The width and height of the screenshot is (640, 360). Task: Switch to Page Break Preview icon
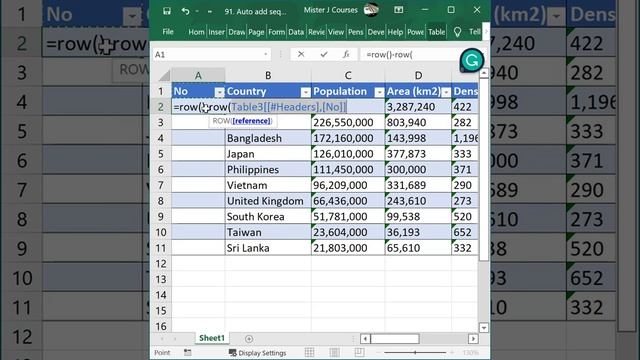coord(359,352)
